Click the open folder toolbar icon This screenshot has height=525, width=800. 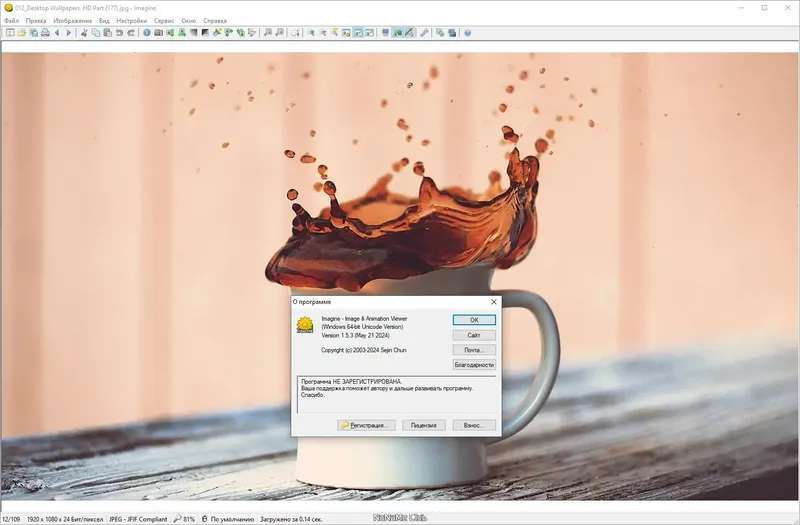pos(21,33)
